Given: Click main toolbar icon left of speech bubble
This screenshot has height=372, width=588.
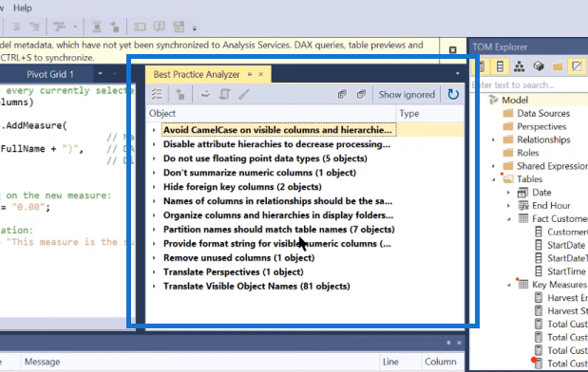Looking at the screenshot, I should [x=140, y=27].
